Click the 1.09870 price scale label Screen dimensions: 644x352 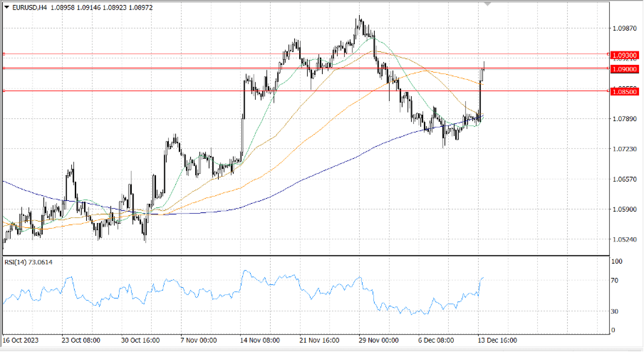624,28
